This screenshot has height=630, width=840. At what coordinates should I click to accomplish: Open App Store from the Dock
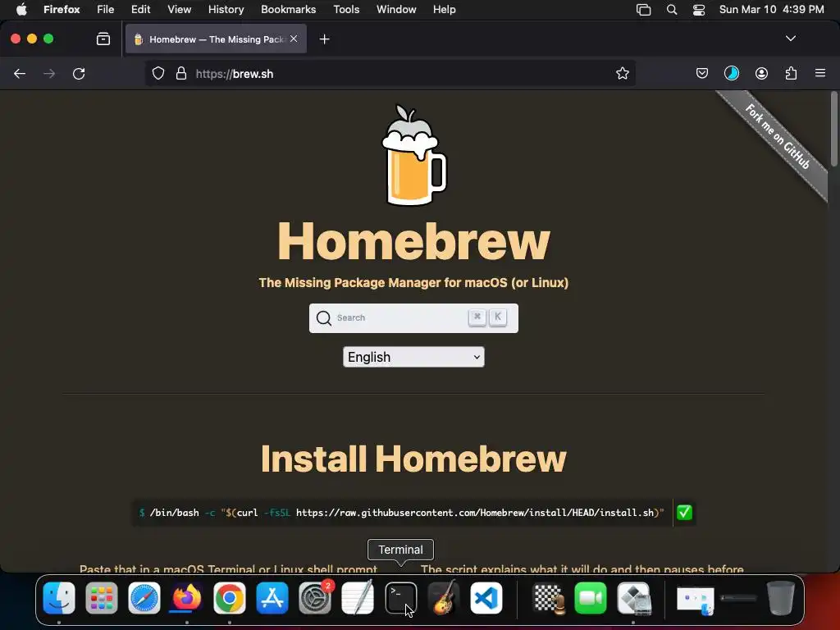coord(272,598)
